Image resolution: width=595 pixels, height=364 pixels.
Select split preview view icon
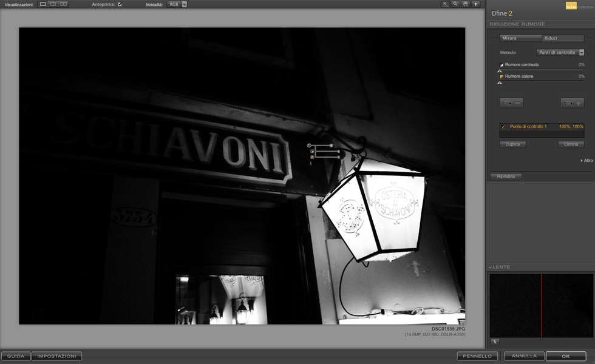(53, 4)
